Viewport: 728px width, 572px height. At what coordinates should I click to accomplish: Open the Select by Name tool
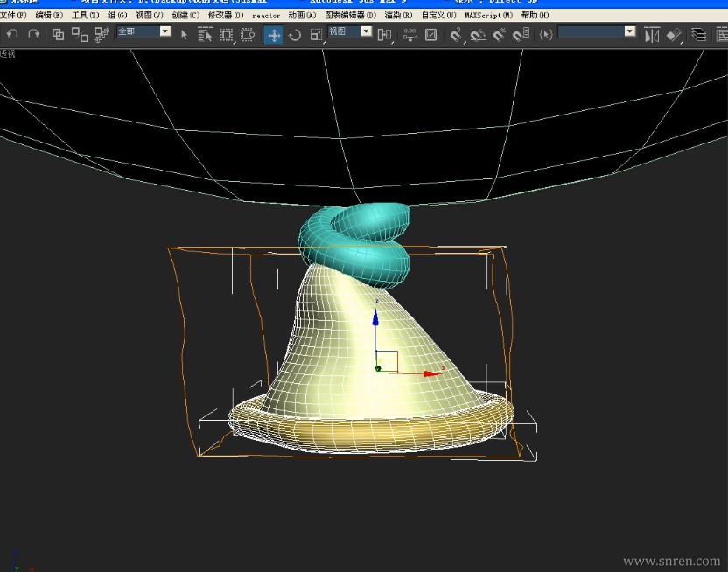point(206,34)
